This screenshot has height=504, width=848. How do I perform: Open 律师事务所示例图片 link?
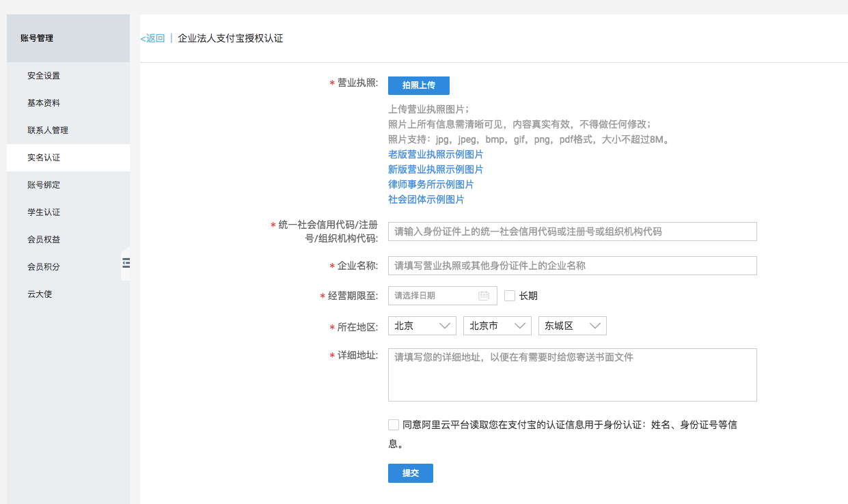point(430,184)
